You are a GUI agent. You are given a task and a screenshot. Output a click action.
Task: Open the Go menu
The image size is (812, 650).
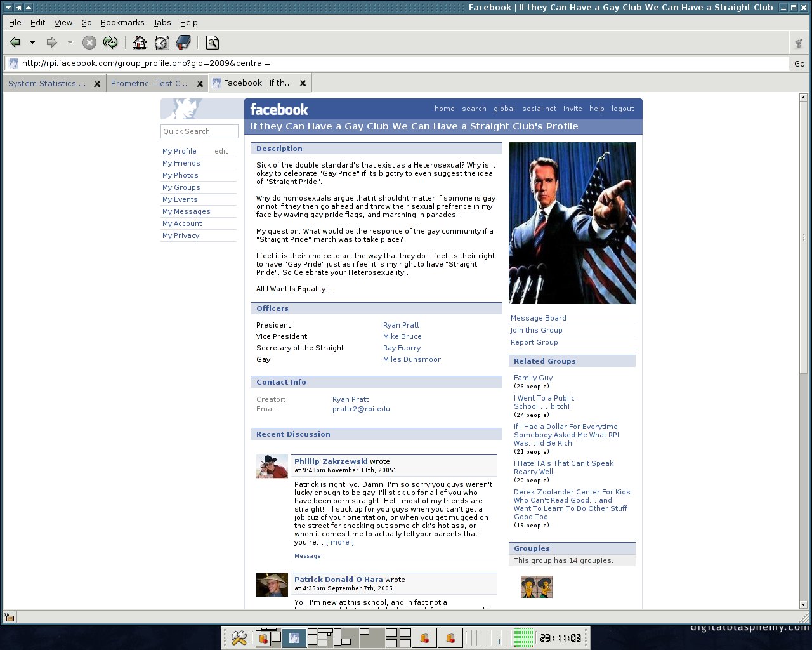click(86, 22)
